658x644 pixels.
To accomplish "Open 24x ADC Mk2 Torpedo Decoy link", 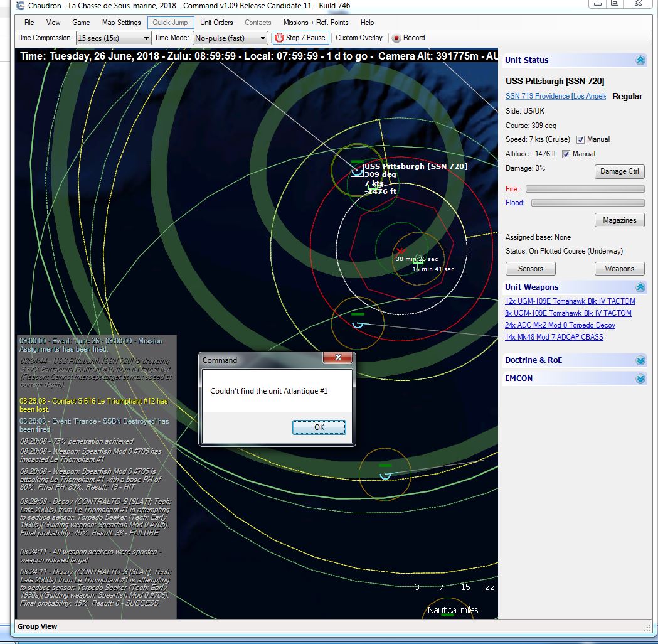I will click(x=560, y=325).
